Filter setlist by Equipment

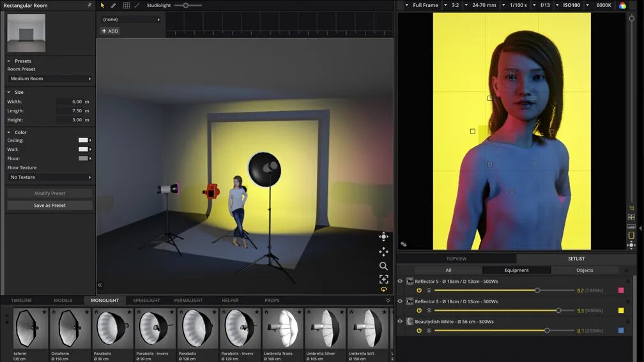pos(517,270)
